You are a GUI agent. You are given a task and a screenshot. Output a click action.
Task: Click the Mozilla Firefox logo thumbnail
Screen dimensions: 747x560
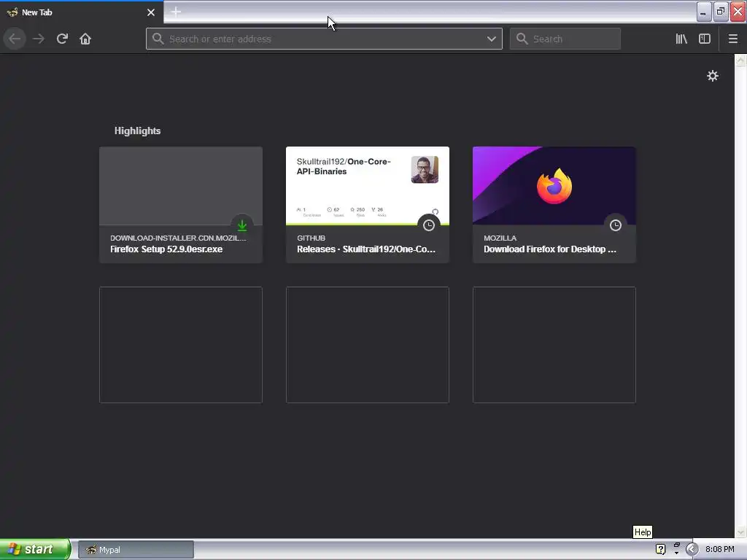[554, 186]
